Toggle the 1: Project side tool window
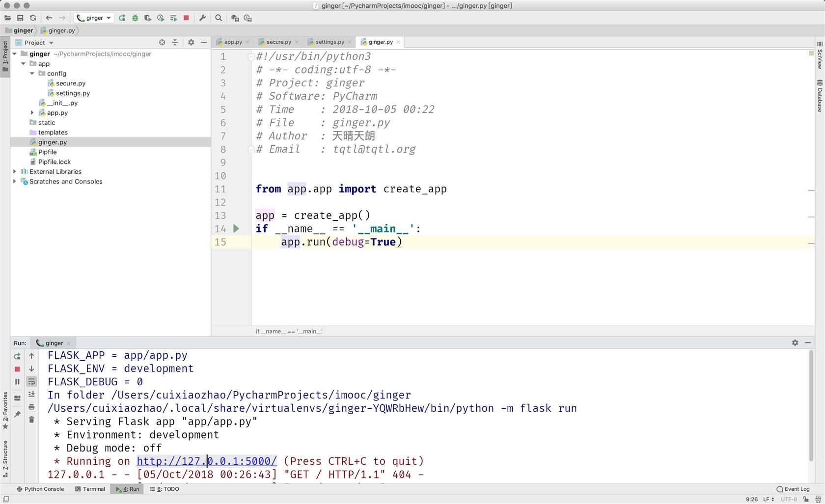 pyautogui.click(x=5, y=56)
